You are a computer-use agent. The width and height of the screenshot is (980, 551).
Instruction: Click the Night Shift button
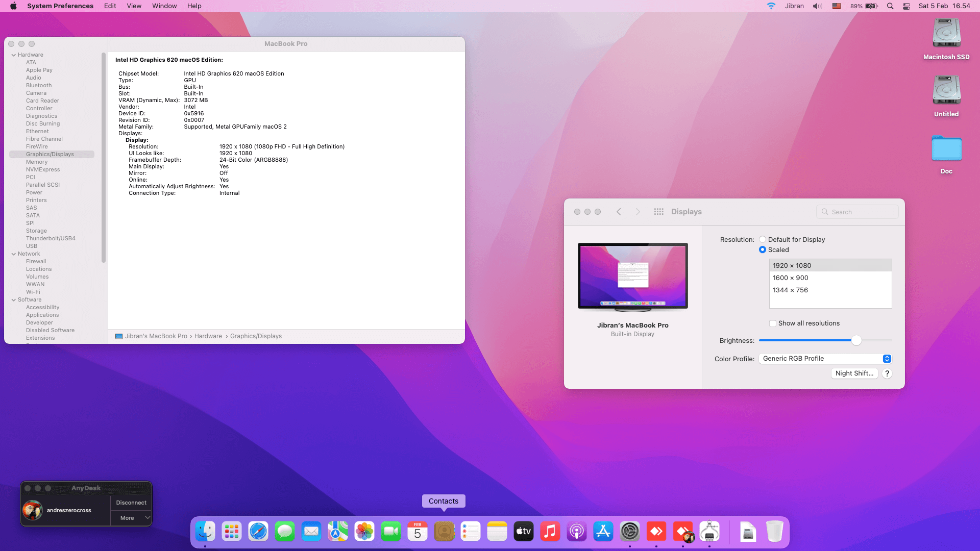854,373
